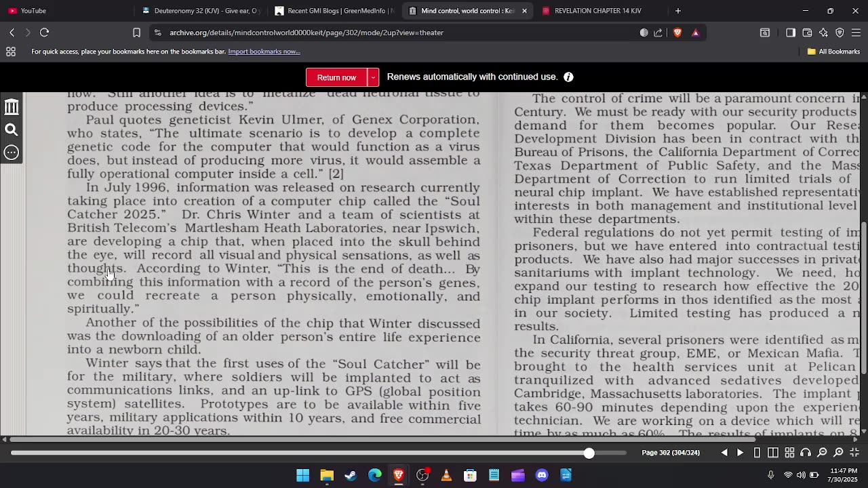
Task: Open the Brave main hamburger menu
Action: point(856,33)
